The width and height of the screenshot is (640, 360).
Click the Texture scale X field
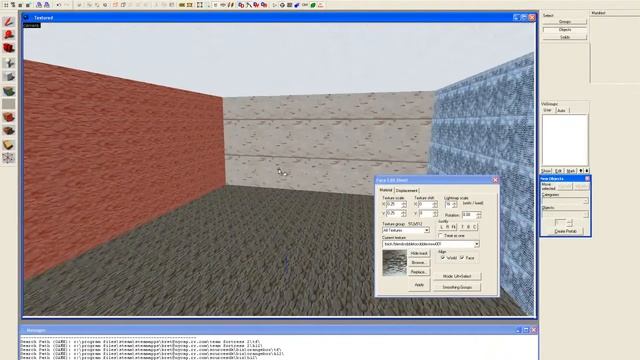pyautogui.click(x=394, y=204)
